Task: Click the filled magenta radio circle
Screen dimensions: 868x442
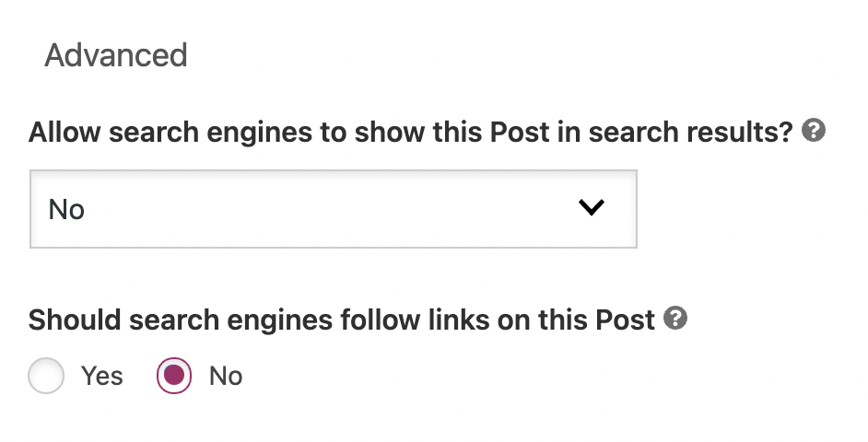Action: (174, 376)
